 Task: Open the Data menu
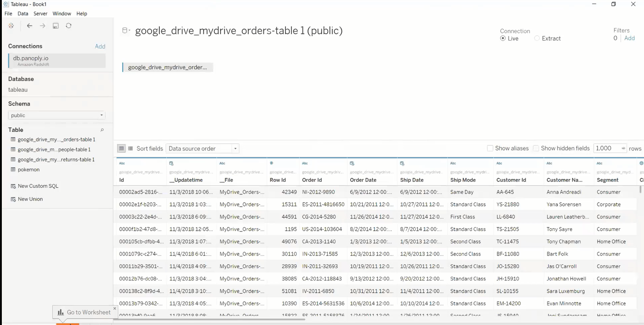point(23,14)
